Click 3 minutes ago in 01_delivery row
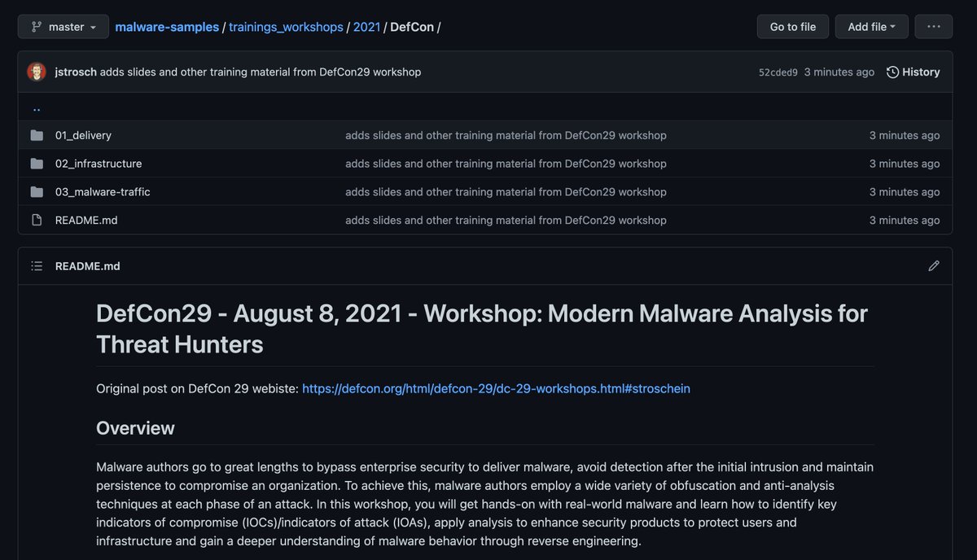Viewport: 977px width, 560px height. click(x=905, y=135)
